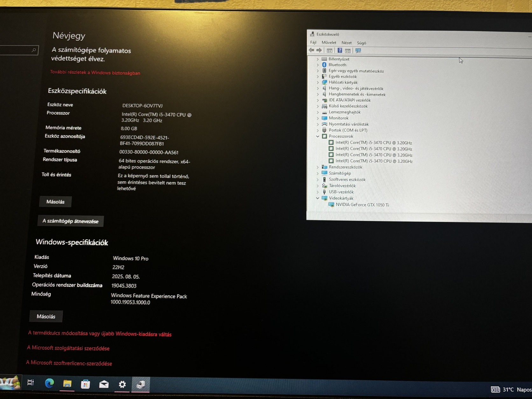Click the IDE ATA/ATAPI vezérlők icon
Screen dimensions: 532x399
325,100
